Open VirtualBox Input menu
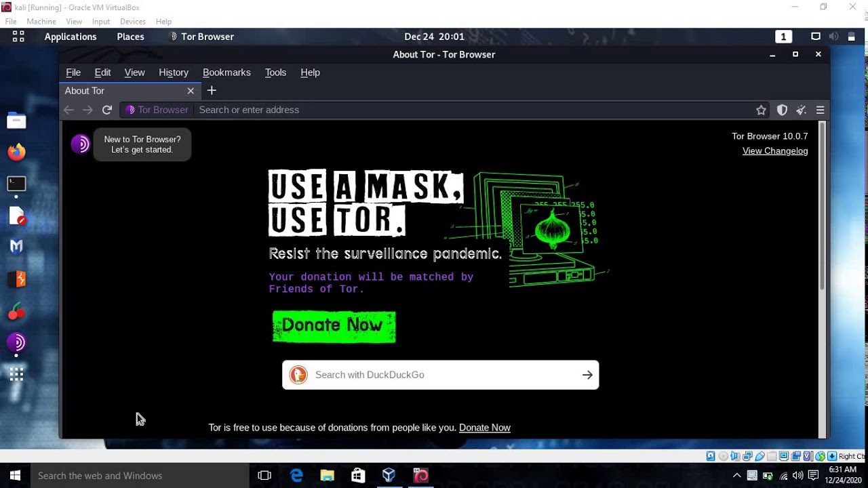 coord(101,22)
